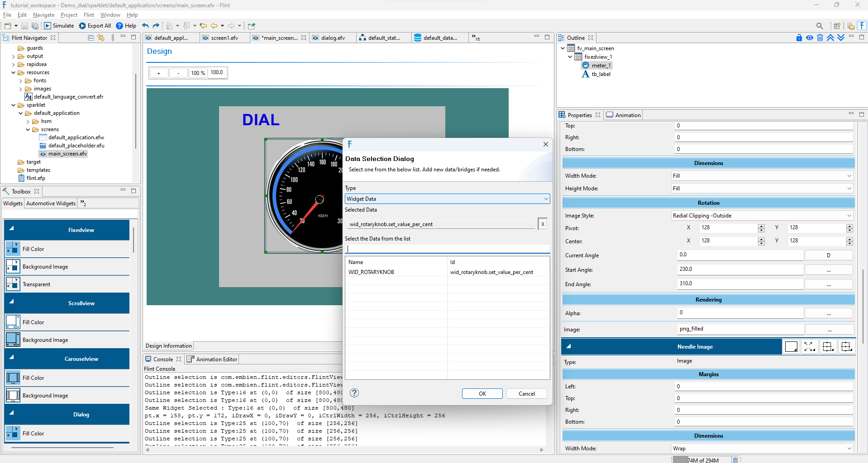Collapse the Needle Image section triangle
This screenshot has height=463, width=868.
coord(568,346)
